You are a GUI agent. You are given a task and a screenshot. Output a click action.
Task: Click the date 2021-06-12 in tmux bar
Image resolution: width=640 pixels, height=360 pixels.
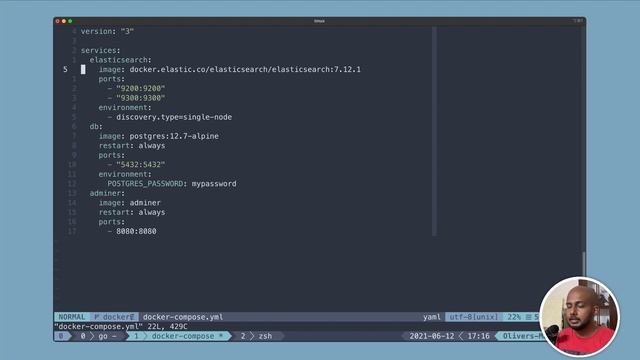(x=431, y=336)
